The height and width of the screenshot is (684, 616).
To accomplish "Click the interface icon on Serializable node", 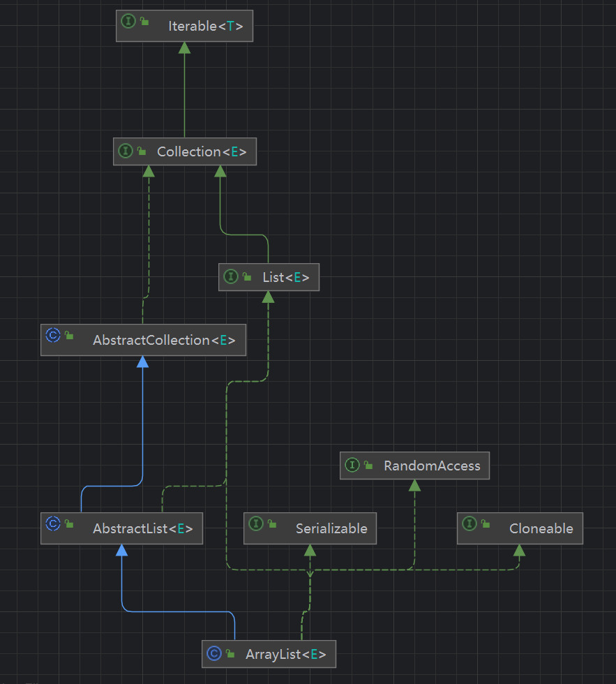I will (x=256, y=523).
